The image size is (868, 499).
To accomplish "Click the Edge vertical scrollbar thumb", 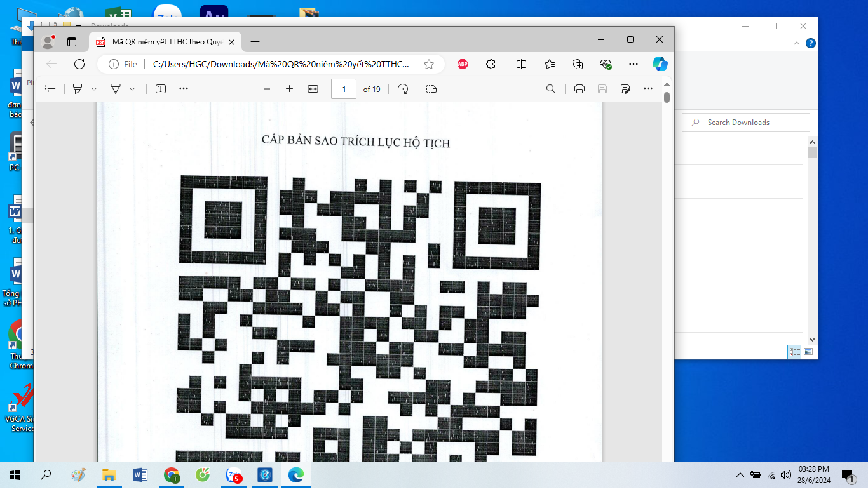I will point(667,97).
